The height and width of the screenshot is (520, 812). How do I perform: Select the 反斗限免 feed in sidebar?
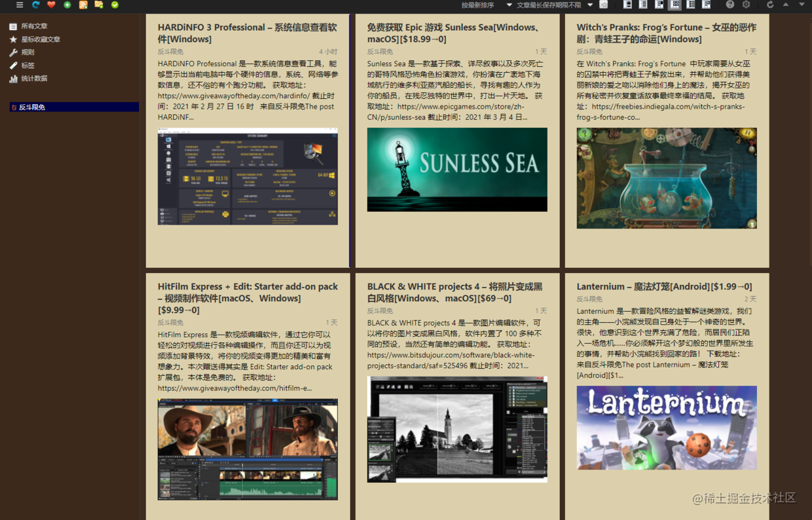[x=74, y=107]
